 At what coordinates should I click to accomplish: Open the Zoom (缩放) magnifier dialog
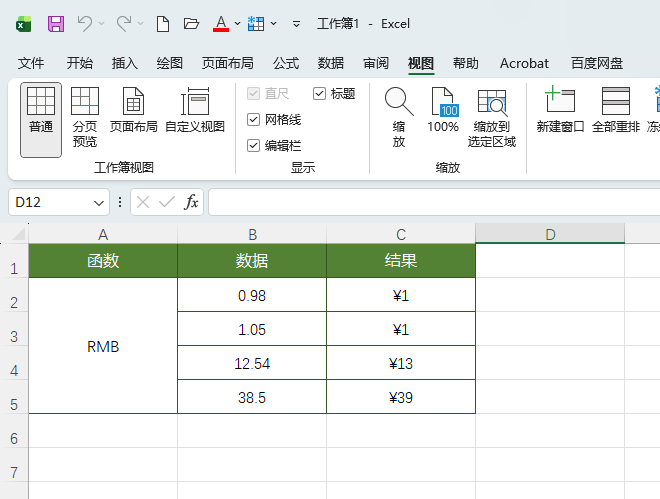coord(399,117)
